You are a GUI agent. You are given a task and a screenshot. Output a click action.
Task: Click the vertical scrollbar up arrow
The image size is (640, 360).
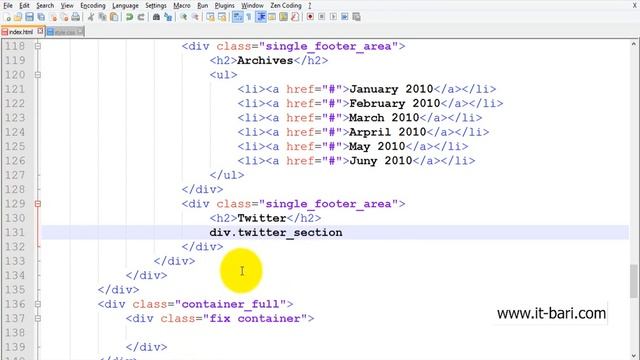point(634,44)
